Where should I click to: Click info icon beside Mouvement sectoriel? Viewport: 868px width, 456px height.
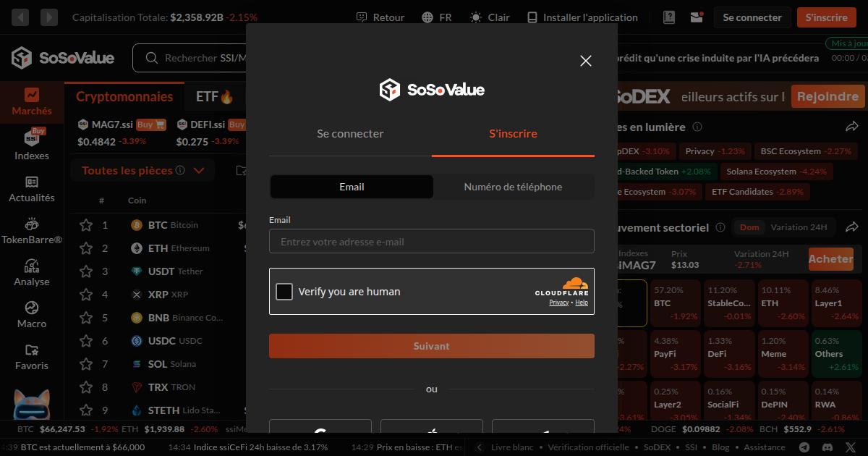coord(720,227)
